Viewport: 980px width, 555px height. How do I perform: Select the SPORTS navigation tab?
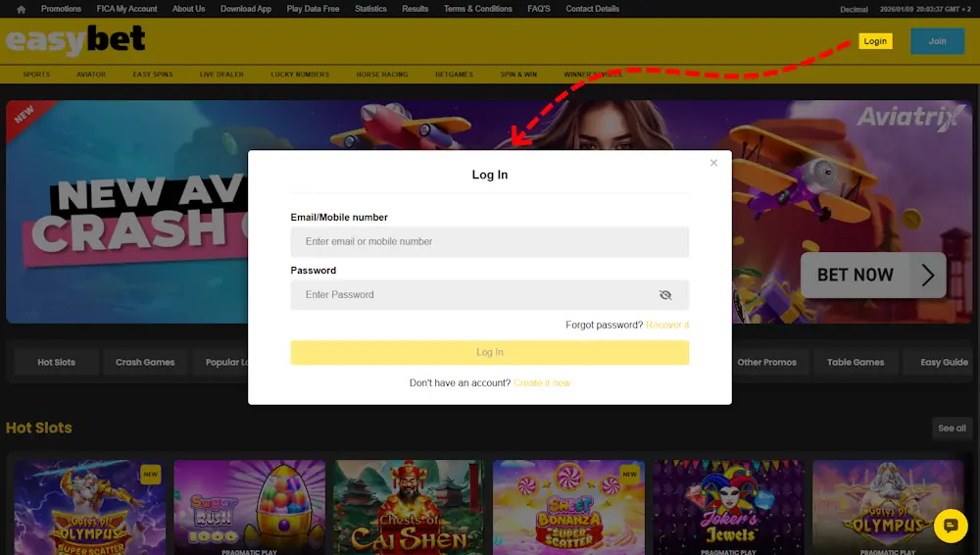point(36,75)
